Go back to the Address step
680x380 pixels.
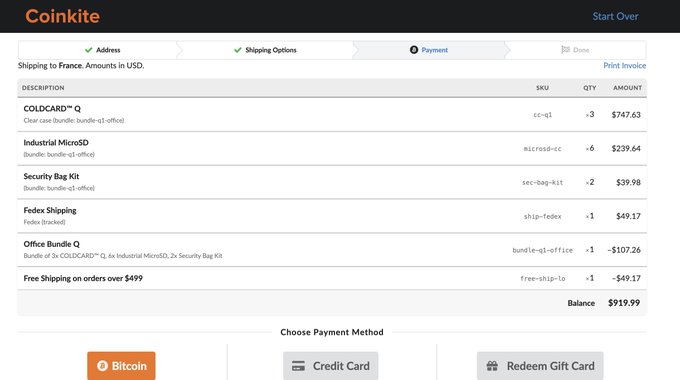[x=102, y=50]
